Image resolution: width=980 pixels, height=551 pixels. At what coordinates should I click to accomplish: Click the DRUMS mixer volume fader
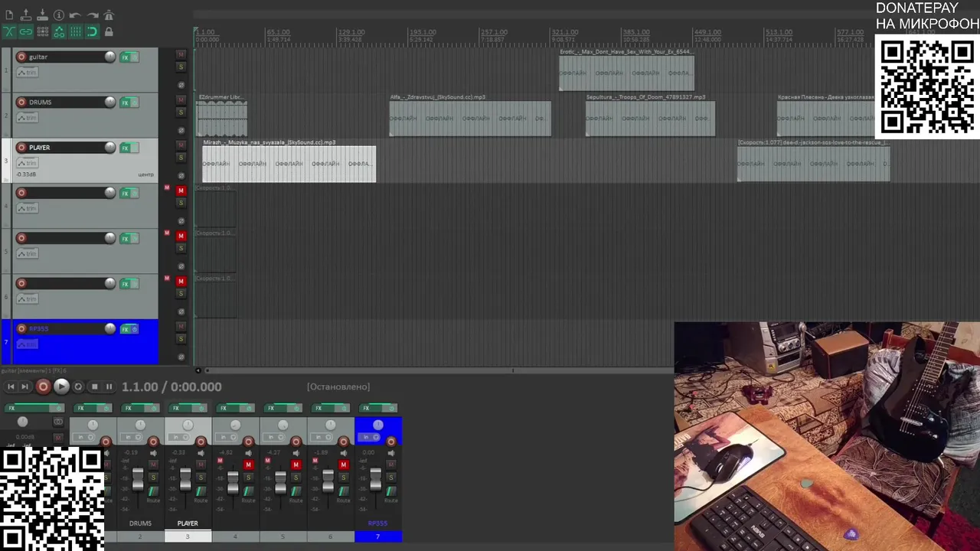[x=138, y=480]
